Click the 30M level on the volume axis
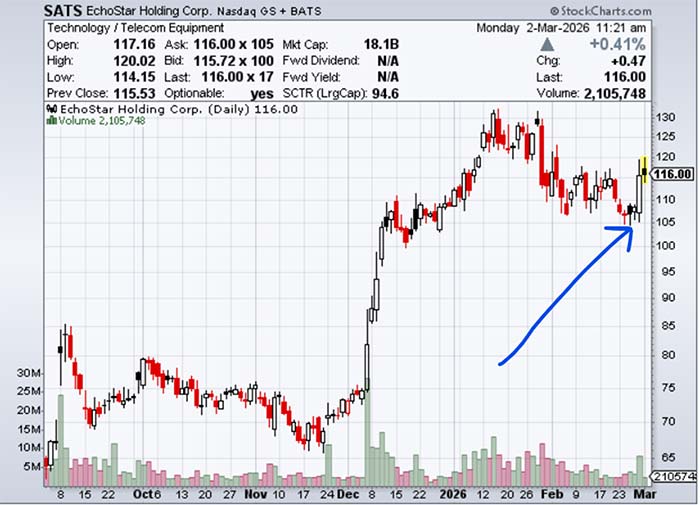The height and width of the screenshot is (505, 700). (x=28, y=372)
